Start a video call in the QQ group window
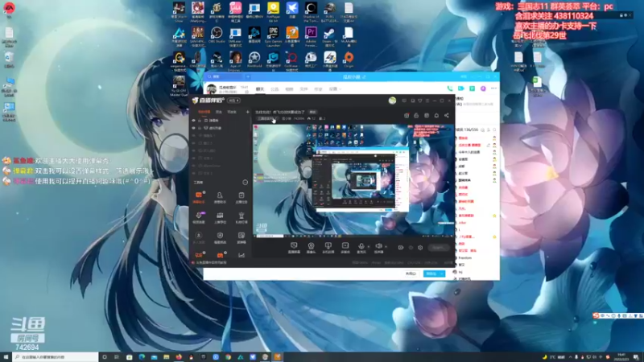Image resolution: width=644 pixels, height=362 pixels. [x=460, y=88]
